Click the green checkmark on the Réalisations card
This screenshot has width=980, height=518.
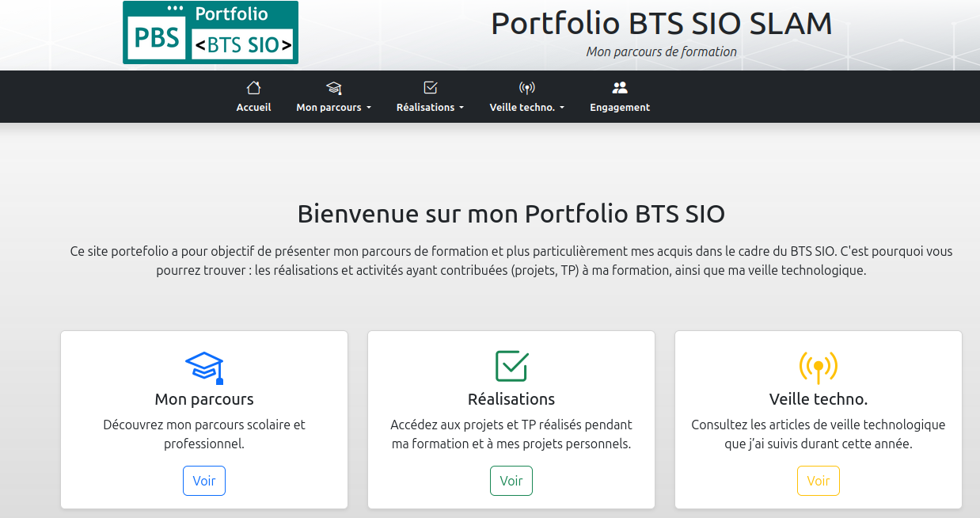511,365
